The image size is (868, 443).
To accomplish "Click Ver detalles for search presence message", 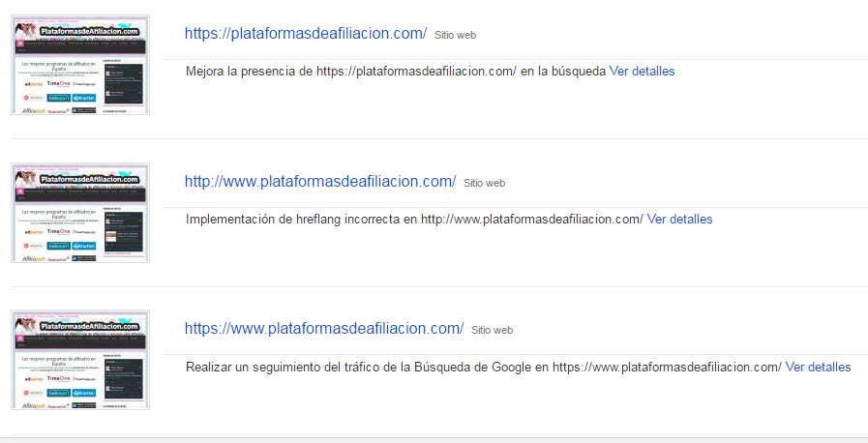I will pyautogui.click(x=643, y=72).
